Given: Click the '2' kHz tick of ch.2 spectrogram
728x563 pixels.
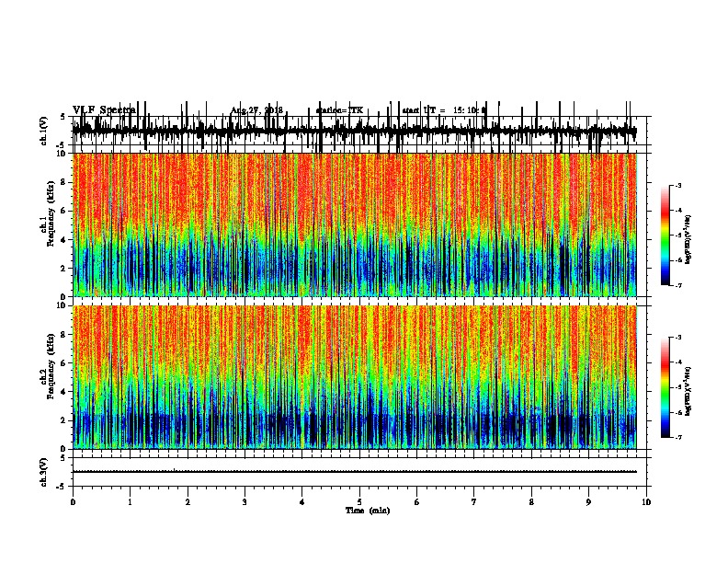Looking at the screenshot, I should coord(63,420).
